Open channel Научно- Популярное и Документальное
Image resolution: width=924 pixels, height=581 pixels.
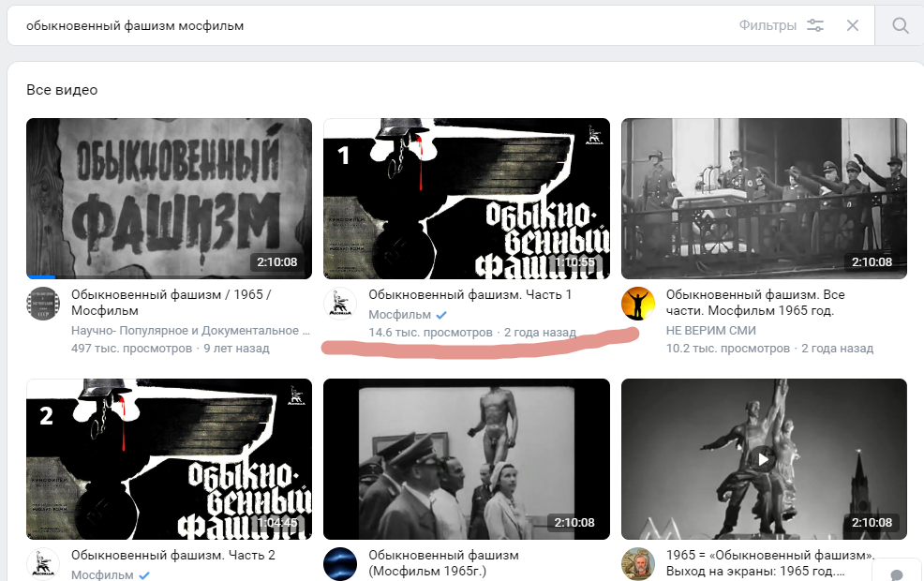click(190, 331)
